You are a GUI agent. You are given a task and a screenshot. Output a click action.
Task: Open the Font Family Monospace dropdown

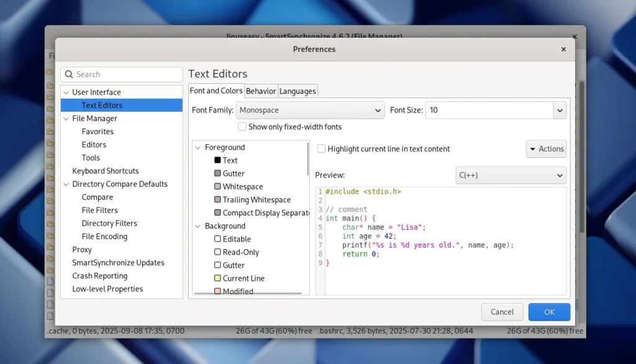pos(311,111)
